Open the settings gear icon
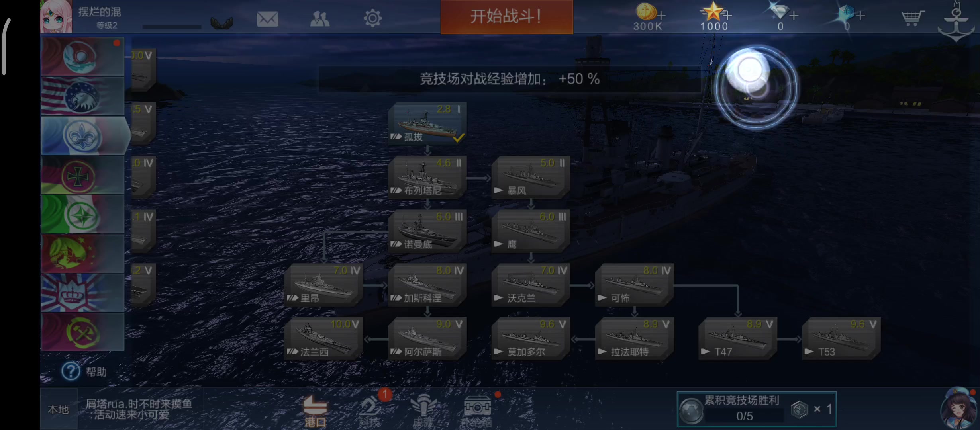Viewport: 980px width, 430px height. pos(372,18)
